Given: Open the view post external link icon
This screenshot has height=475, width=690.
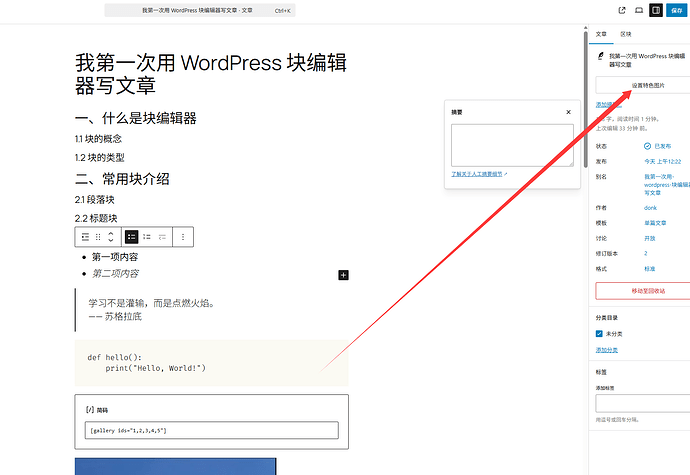Looking at the screenshot, I should [x=622, y=10].
